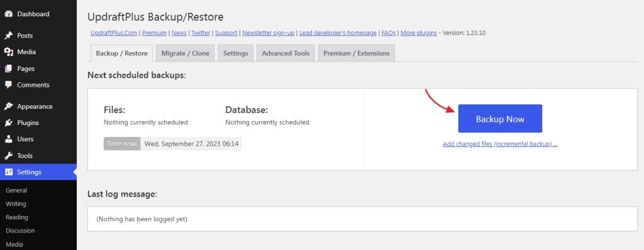Viewport: 644px width, 250px height.
Task: Click the Plugins plug icon
Action: pos(9,122)
